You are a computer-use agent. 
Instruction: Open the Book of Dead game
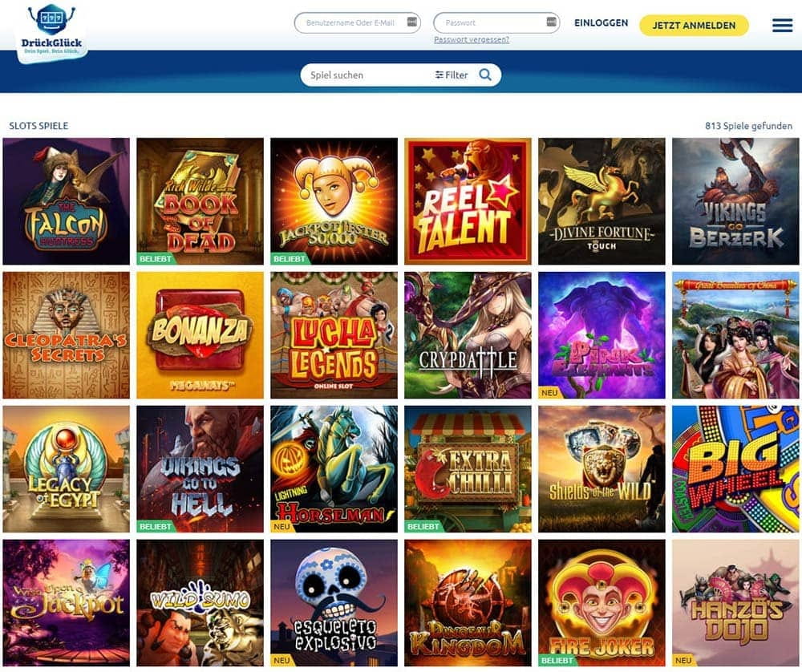(x=200, y=201)
